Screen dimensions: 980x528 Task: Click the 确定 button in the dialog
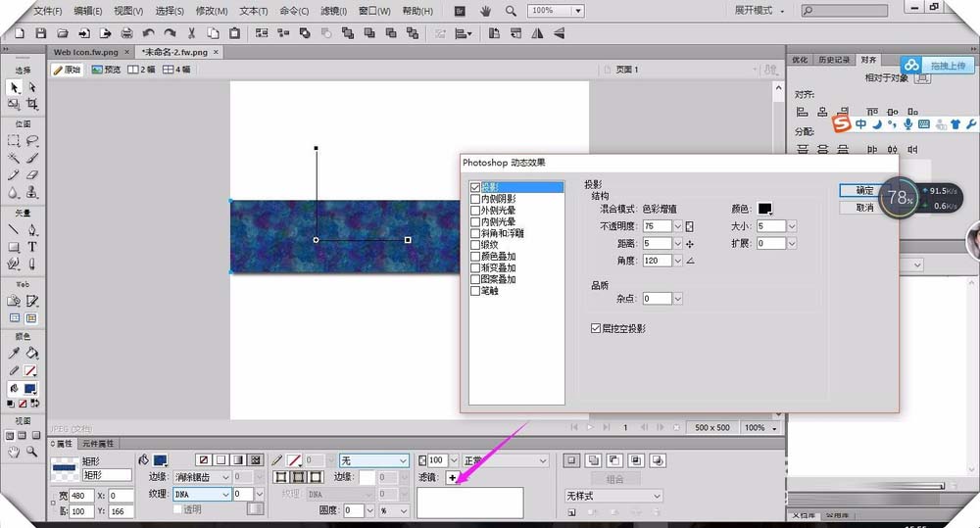[864, 191]
